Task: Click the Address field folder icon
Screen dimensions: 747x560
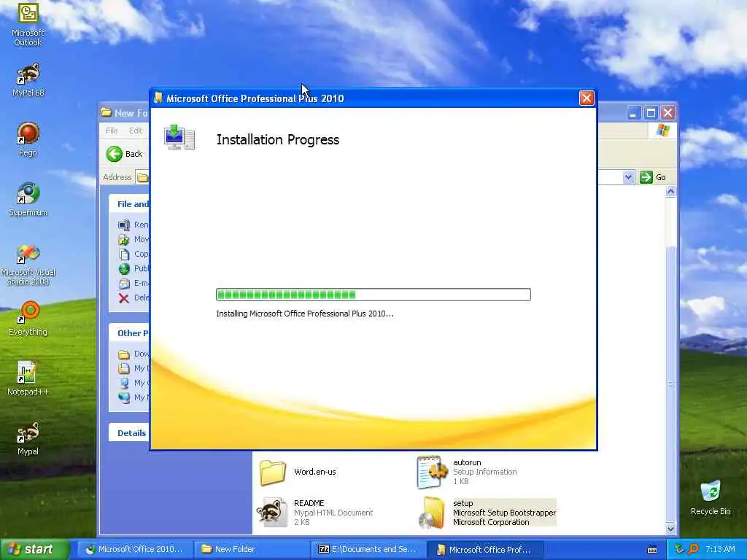Action: tap(142, 178)
